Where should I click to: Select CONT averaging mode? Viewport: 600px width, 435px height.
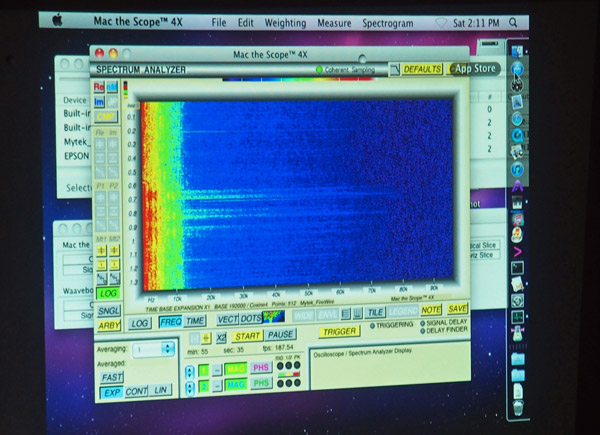click(x=136, y=391)
